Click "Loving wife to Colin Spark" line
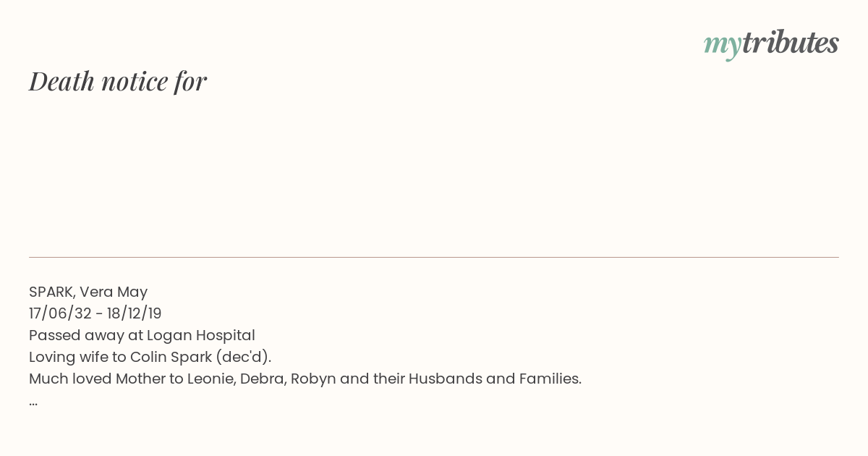Viewport: 868px width, 456px height. click(x=150, y=357)
